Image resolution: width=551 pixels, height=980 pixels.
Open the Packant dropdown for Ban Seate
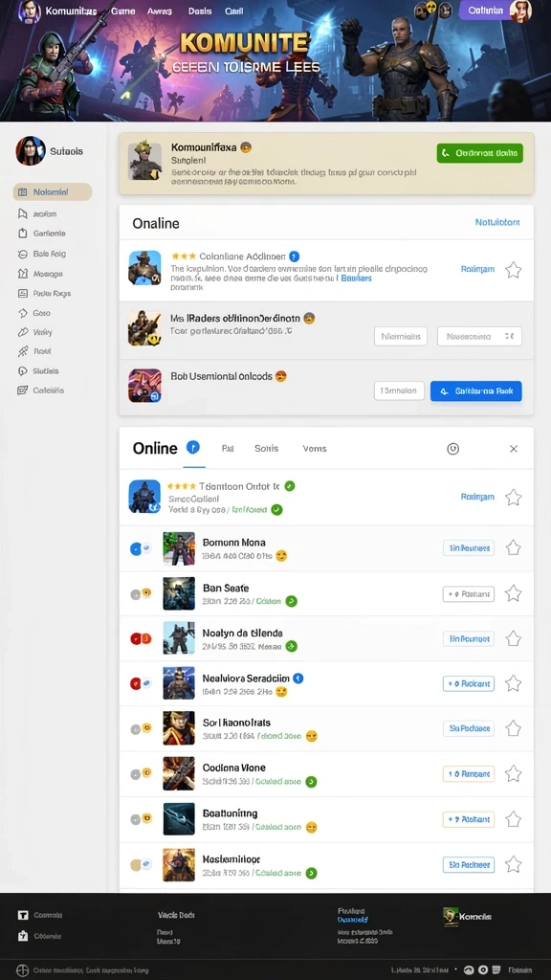click(x=469, y=593)
